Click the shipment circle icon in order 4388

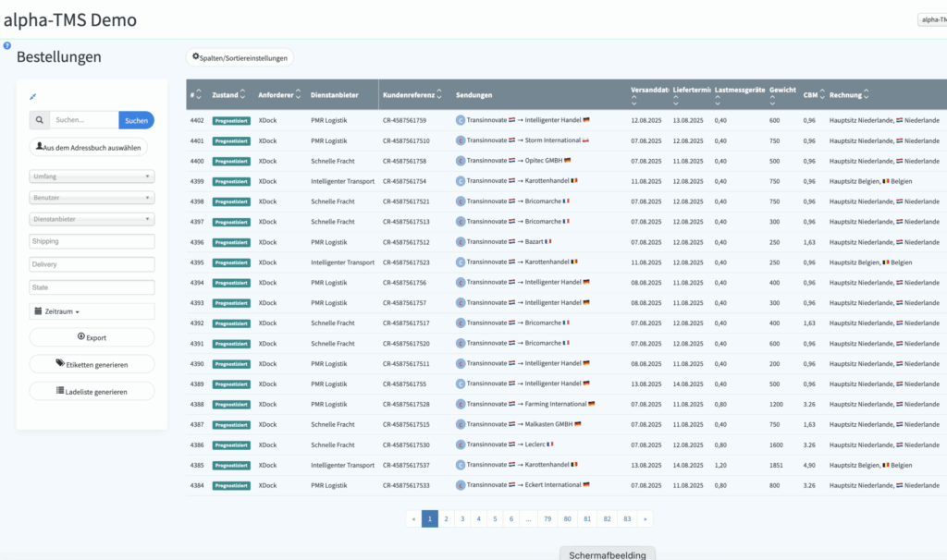pos(461,405)
